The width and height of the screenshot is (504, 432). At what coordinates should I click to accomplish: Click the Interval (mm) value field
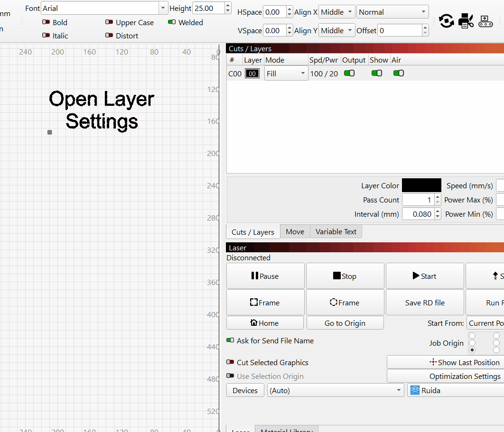(x=418, y=214)
